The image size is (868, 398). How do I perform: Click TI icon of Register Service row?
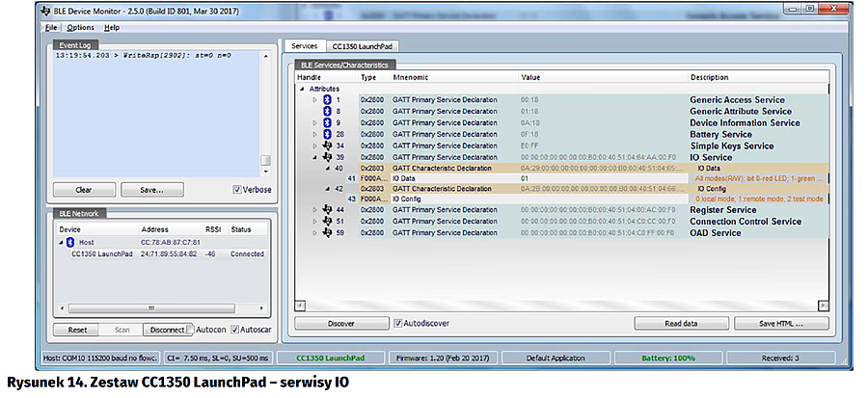point(326,210)
